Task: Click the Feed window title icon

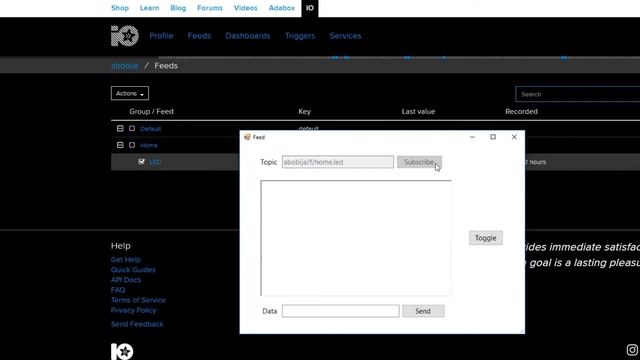Action: coord(247,137)
